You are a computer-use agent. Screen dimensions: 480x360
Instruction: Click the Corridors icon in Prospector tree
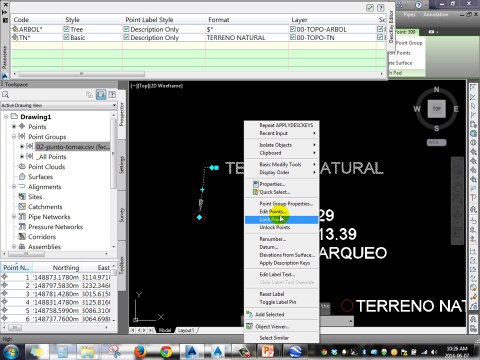coord(22,237)
